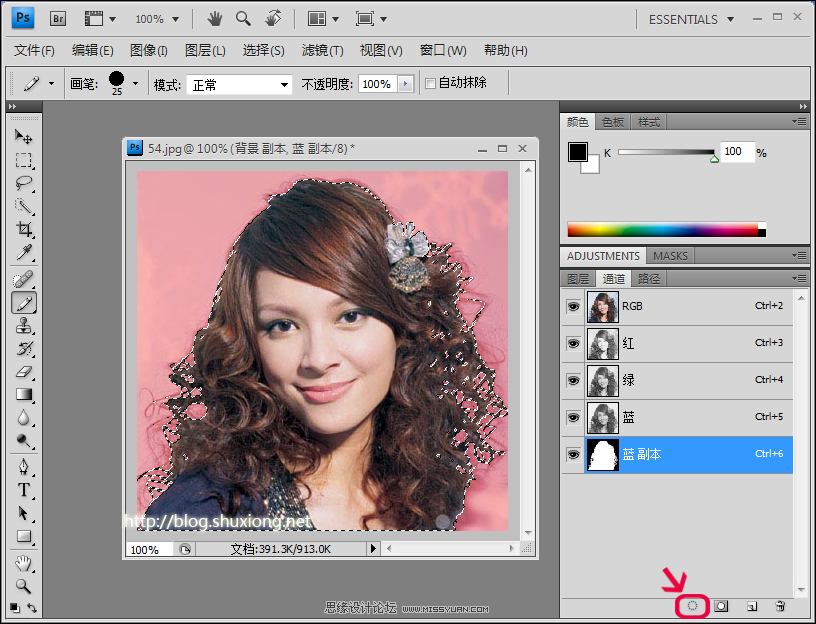Select the Path Selection tool

pyautogui.click(x=23, y=513)
